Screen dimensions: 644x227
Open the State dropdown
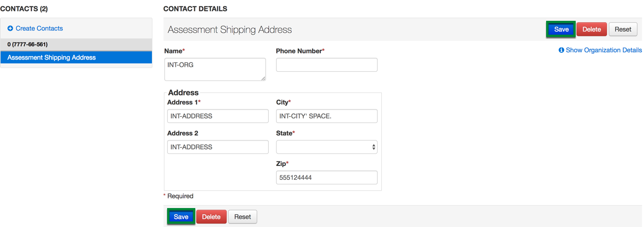coord(326,147)
